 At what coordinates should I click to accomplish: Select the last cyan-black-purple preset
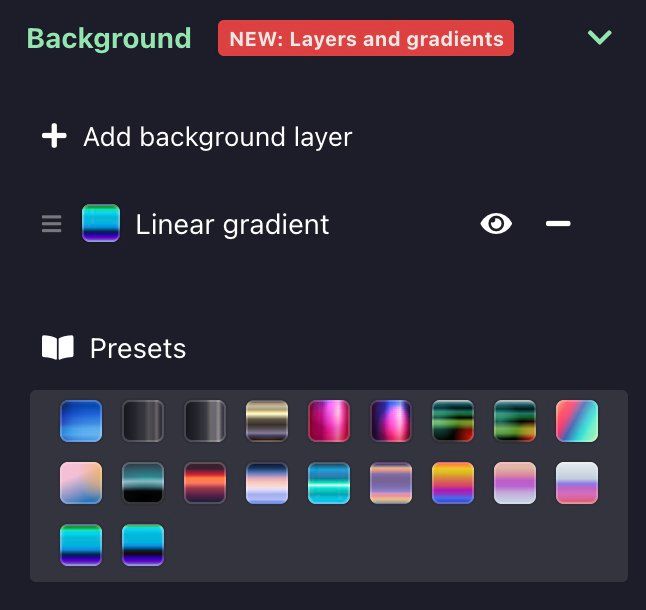click(x=143, y=545)
